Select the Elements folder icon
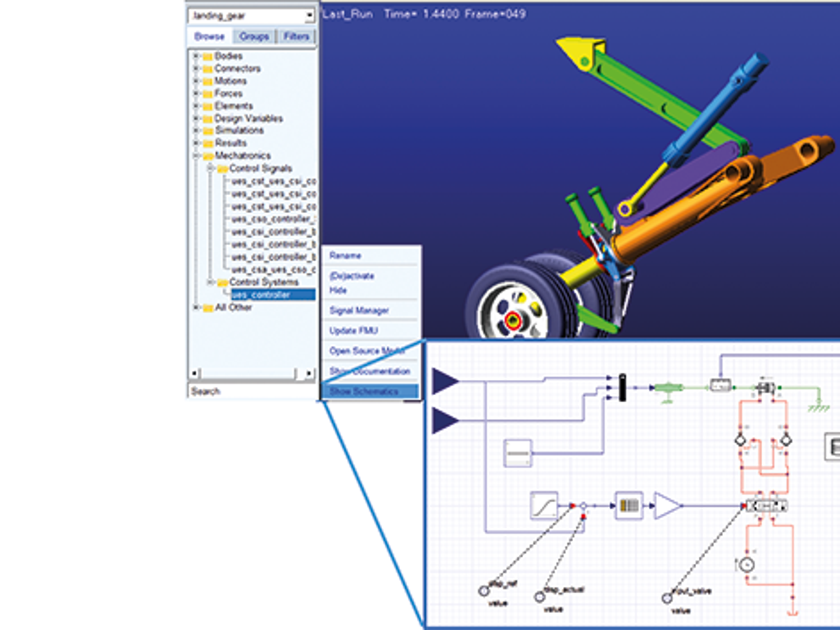 click(207, 106)
